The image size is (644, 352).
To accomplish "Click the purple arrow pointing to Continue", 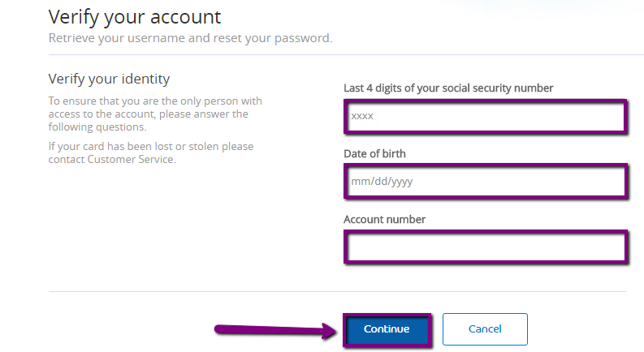I will click(x=276, y=329).
